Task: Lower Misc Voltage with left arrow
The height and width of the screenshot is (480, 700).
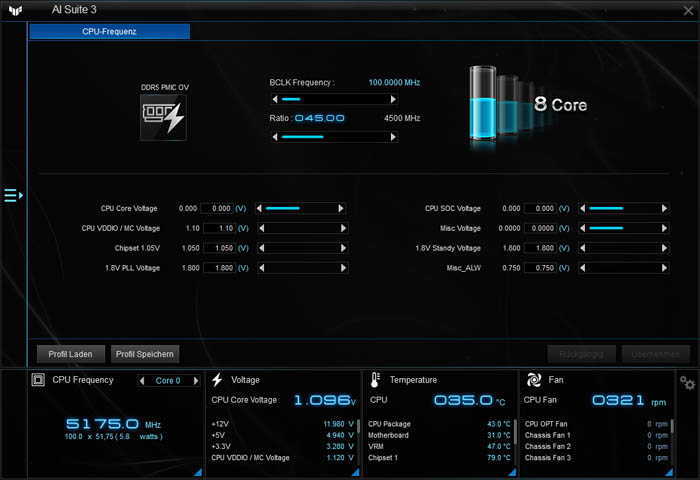Action: pos(582,228)
